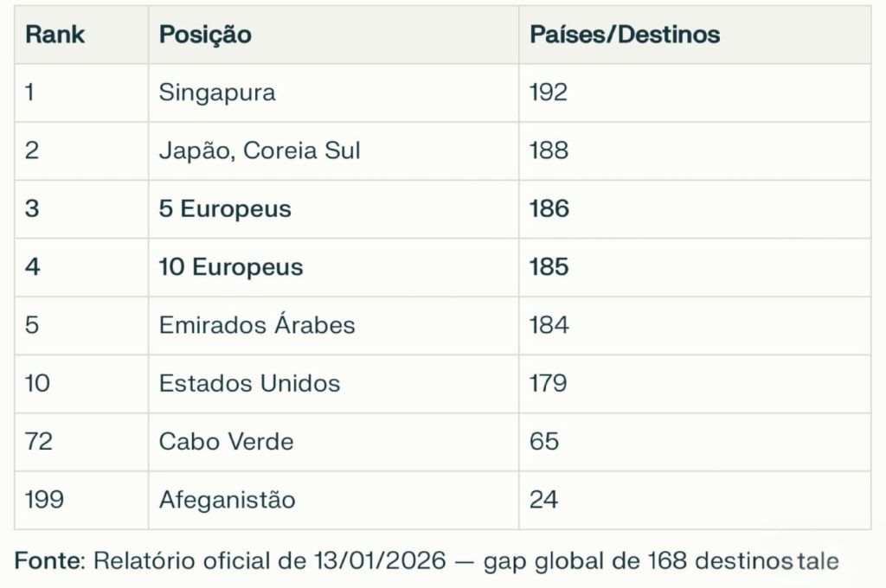This screenshot has width=886, height=588.
Task: Click the bold 186 value
Action: 549,209
